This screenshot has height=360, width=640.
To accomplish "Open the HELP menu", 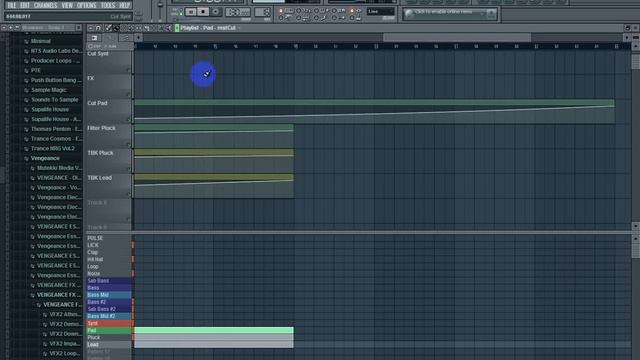I will pos(124,5).
